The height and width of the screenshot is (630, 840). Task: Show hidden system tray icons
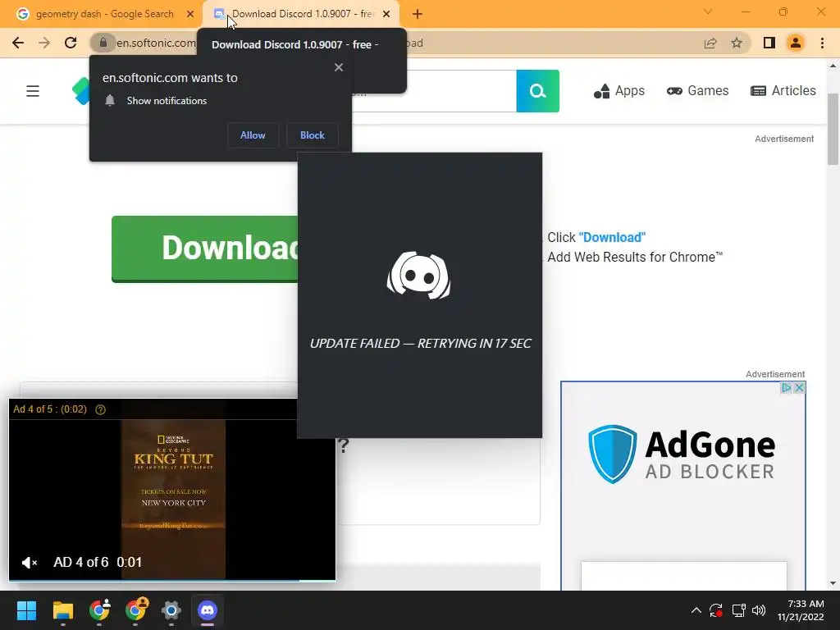coord(696,610)
